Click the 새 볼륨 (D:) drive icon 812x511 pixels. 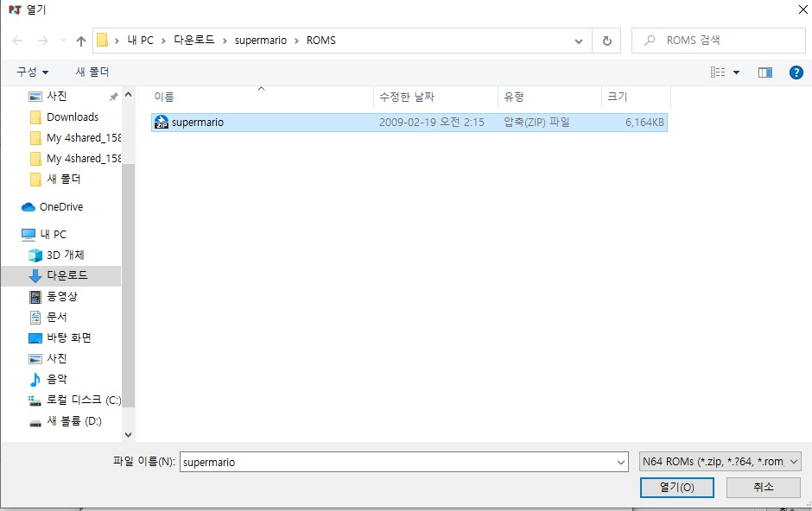click(x=35, y=423)
